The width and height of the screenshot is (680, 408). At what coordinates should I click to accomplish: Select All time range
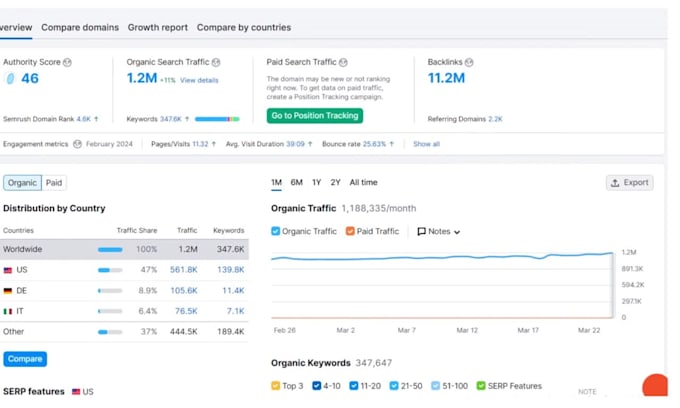pos(363,183)
